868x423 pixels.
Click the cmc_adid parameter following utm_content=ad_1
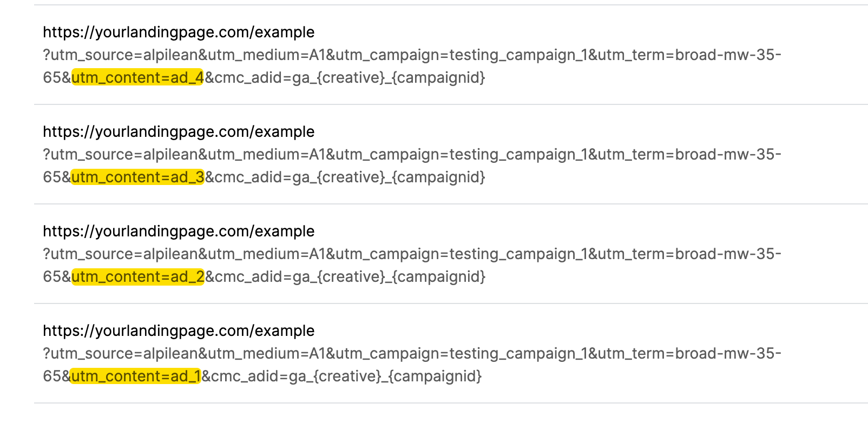[341, 376]
